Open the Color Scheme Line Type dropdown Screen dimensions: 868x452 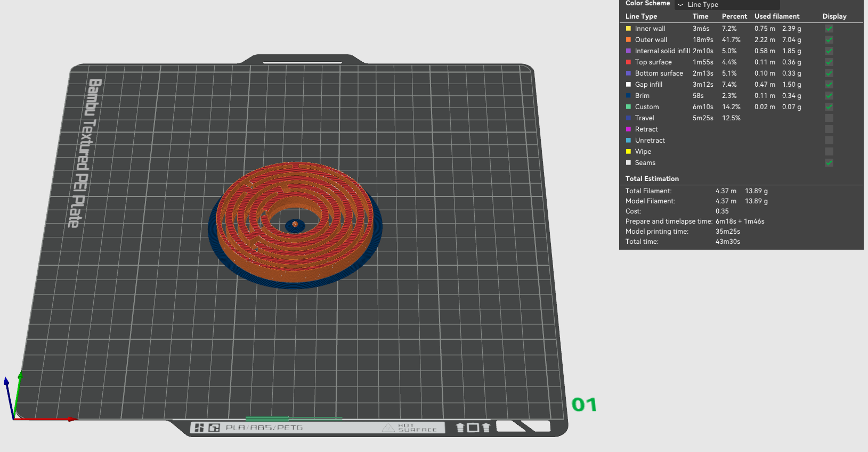(x=727, y=5)
